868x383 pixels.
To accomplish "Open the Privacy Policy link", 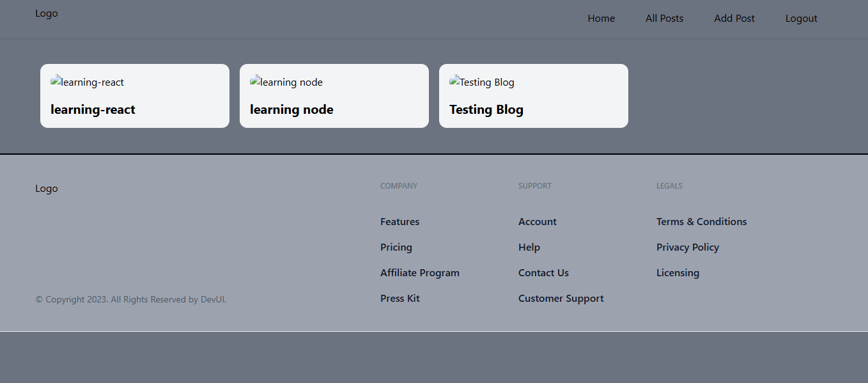I will point(687,247).
